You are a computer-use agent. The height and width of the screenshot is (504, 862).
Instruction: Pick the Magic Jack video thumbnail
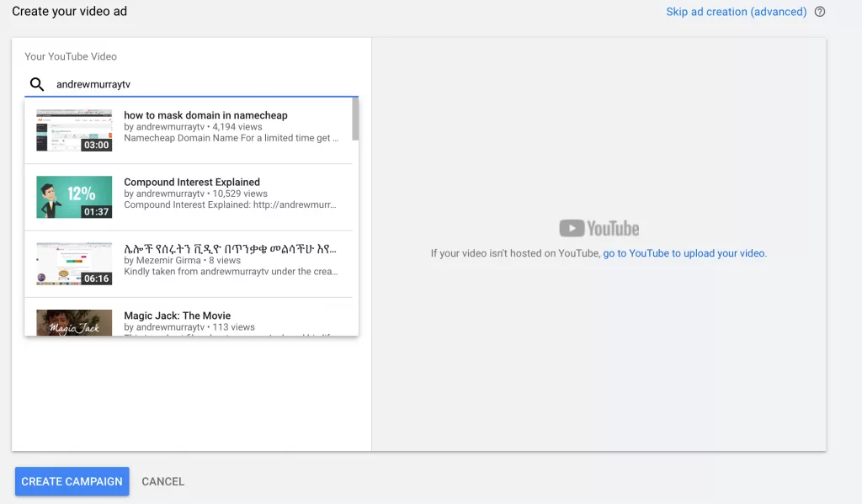click(74, 322)
